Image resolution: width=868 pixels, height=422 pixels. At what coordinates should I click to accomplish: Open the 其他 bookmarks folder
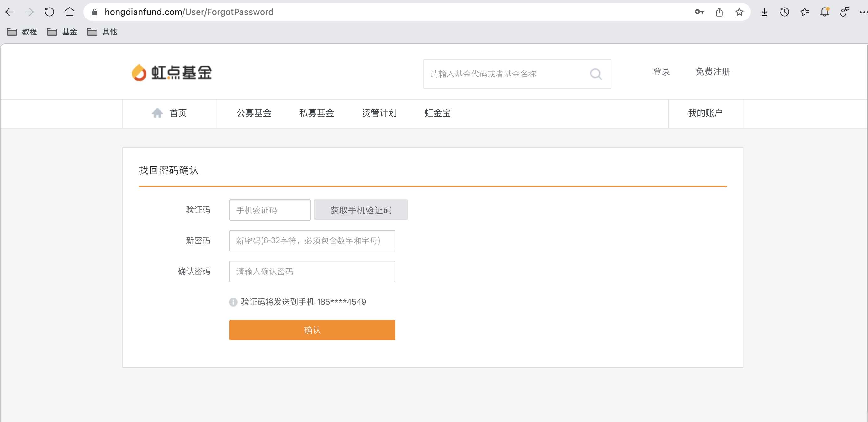pyautogui.click(x=102, y=32)
